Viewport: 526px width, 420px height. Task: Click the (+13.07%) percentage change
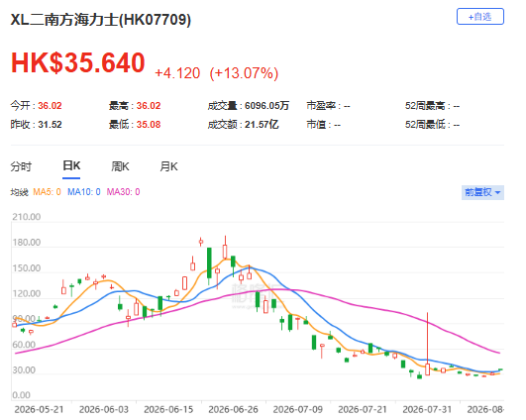244,73
